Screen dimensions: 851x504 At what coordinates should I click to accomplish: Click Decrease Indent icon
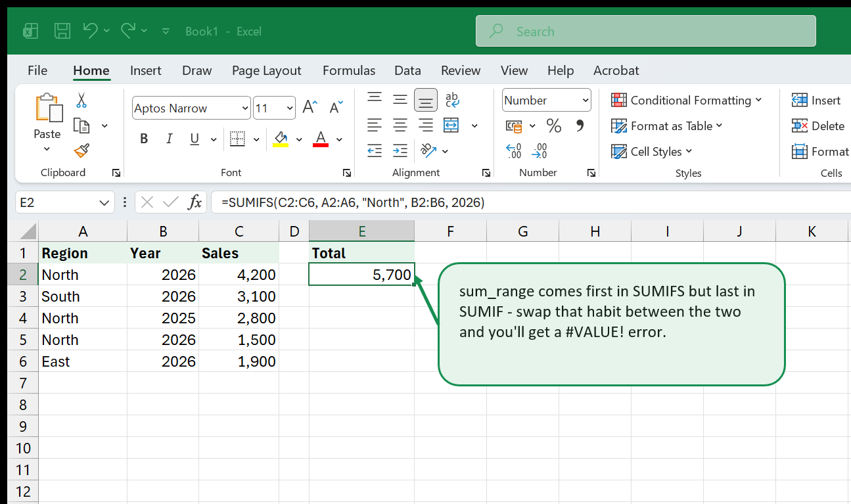[375, 150]
